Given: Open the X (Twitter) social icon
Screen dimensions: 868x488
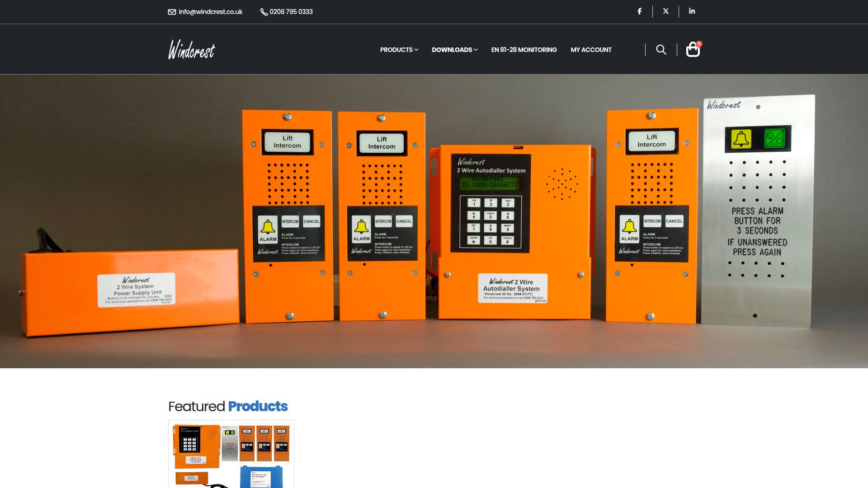Looking at the screenshot, I should pyautogui.click(x=665, y=11).
